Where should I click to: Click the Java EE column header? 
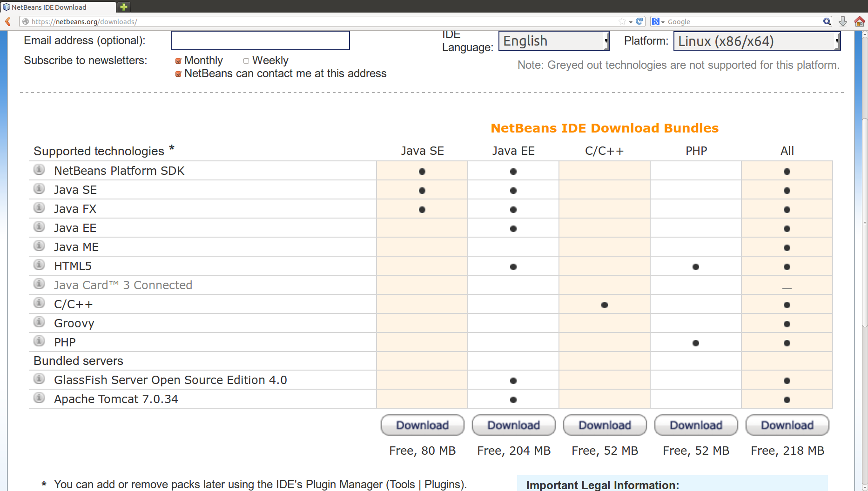(514, 151)
